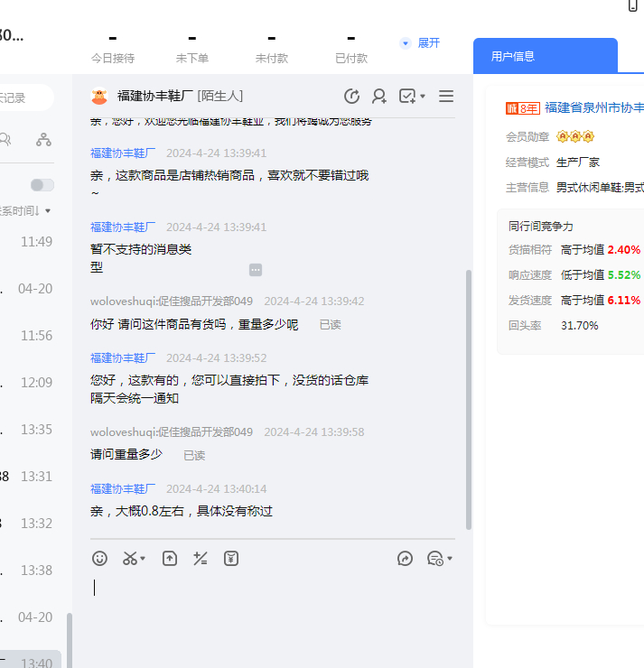
Task: Open the hamburger menu in chat header
Action: click(446, 97)
